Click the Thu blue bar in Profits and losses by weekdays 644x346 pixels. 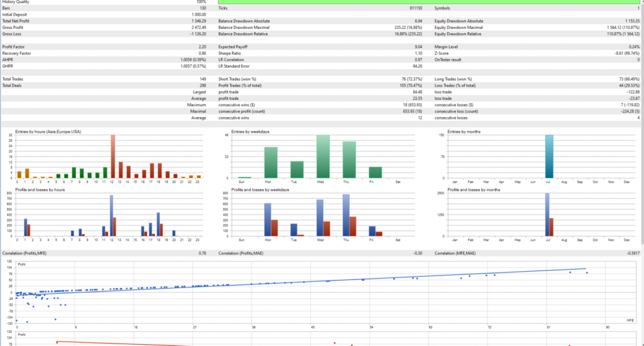click(x=346, y=215)
